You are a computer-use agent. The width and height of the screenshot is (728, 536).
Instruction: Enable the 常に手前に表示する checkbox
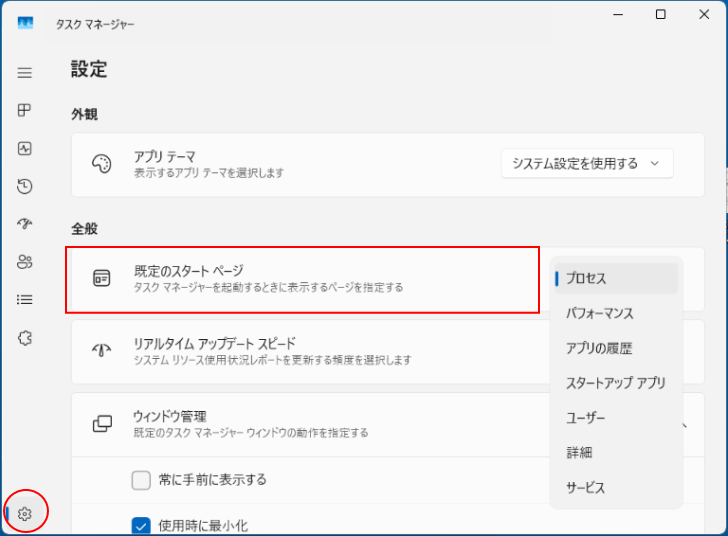(x=141, y=480)
